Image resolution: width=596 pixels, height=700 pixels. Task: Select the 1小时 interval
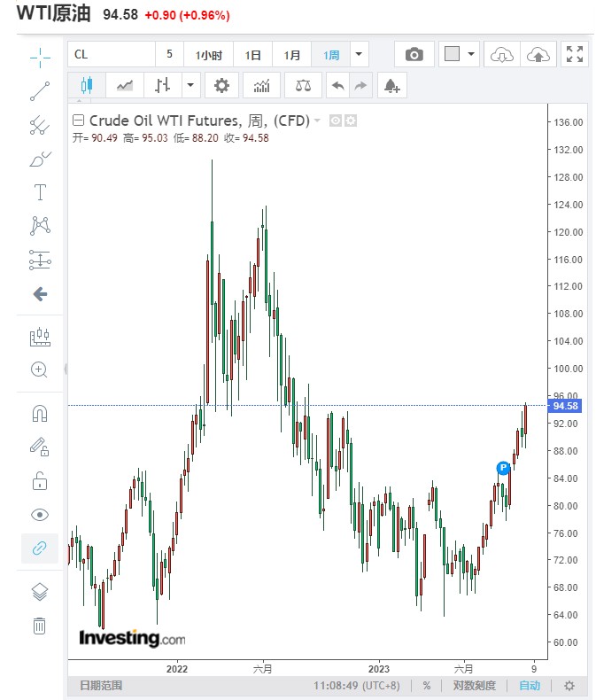(208, 54)
